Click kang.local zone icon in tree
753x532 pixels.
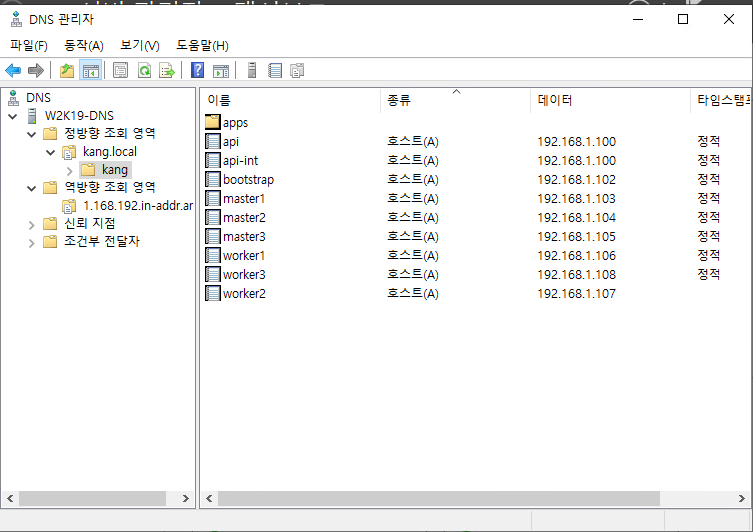[x=69, y=152]
